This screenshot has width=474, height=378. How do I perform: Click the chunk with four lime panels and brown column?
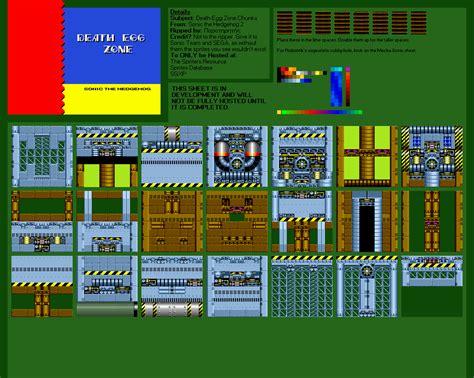(x=367, y=156)
